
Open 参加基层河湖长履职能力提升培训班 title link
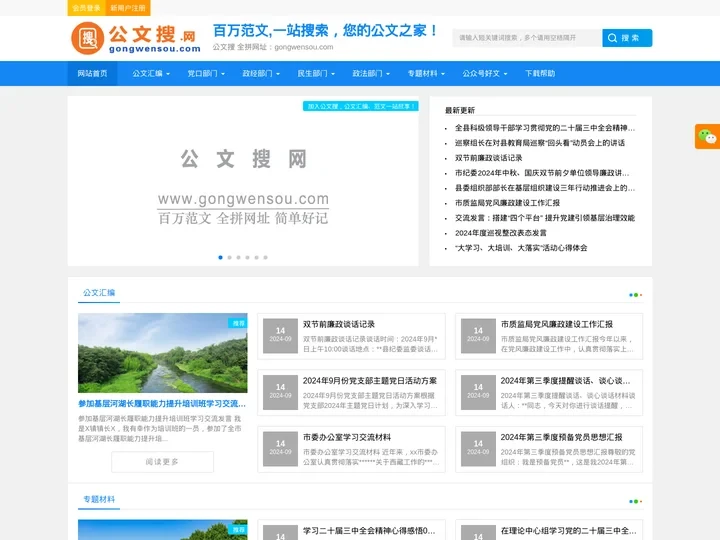click(x=162, y=404)
